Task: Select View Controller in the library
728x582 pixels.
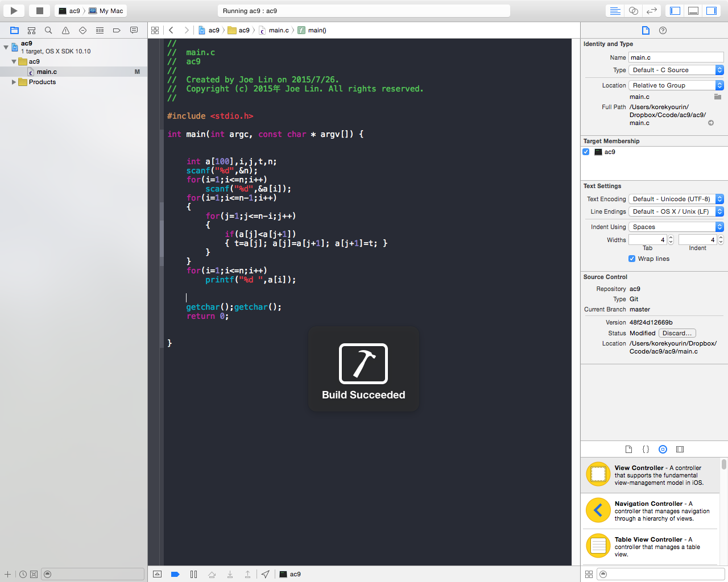Action: click(650, 475)
